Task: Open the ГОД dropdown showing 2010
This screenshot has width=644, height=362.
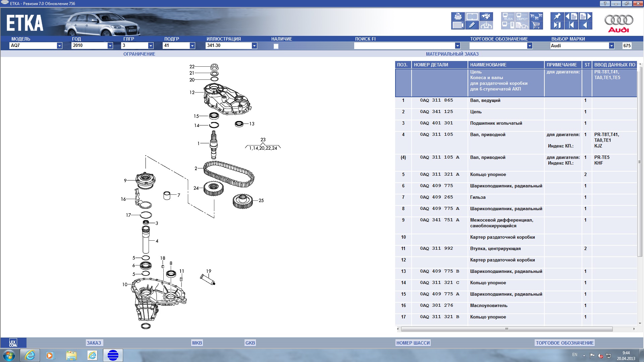Action: [110, 46]
